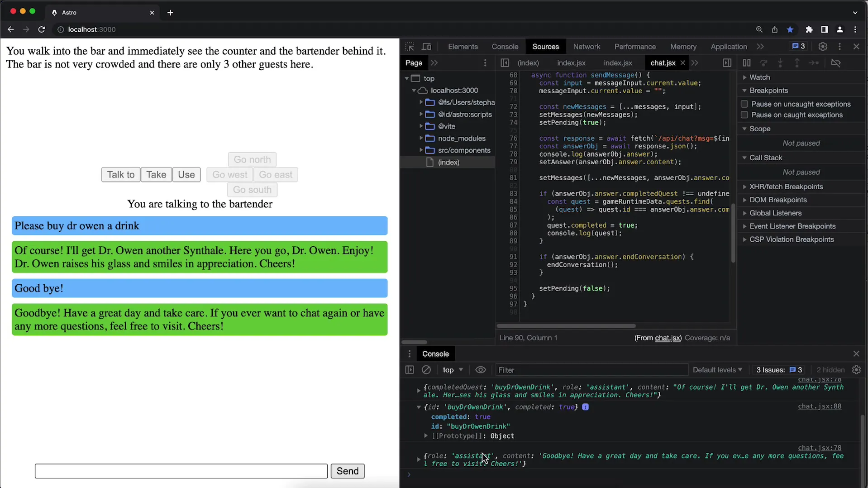Screen dimensions: 868x488
Task: Collapse the Call Stack section
Action: pyautogui.click(x=745, y=158)
